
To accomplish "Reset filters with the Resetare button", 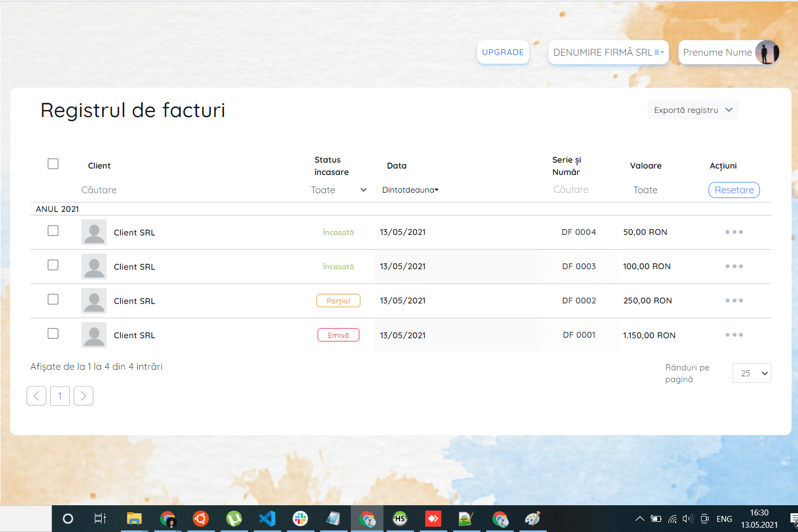I will pos(734,189).
